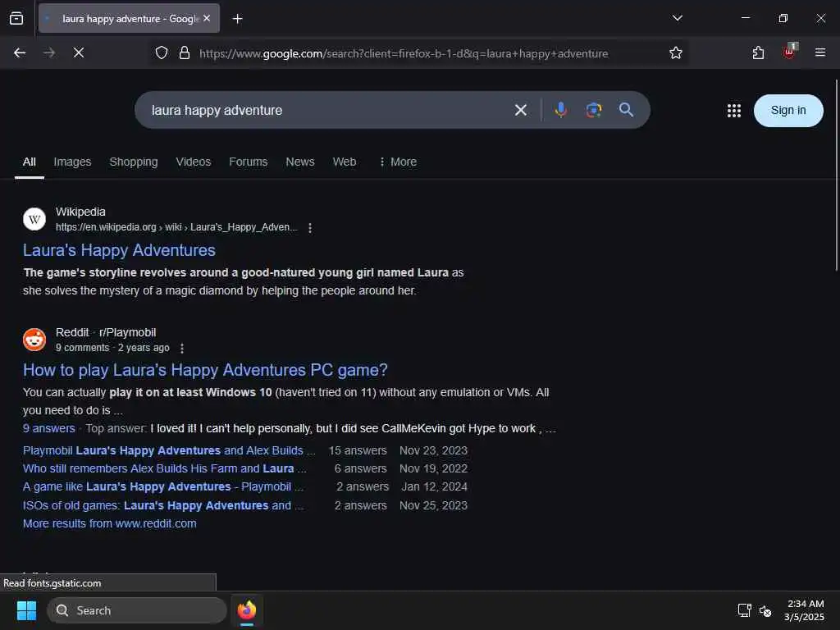The height and width of the screenshot is (630, 840).
Task: Switch to the Forums tab
Action: [248, 162]
